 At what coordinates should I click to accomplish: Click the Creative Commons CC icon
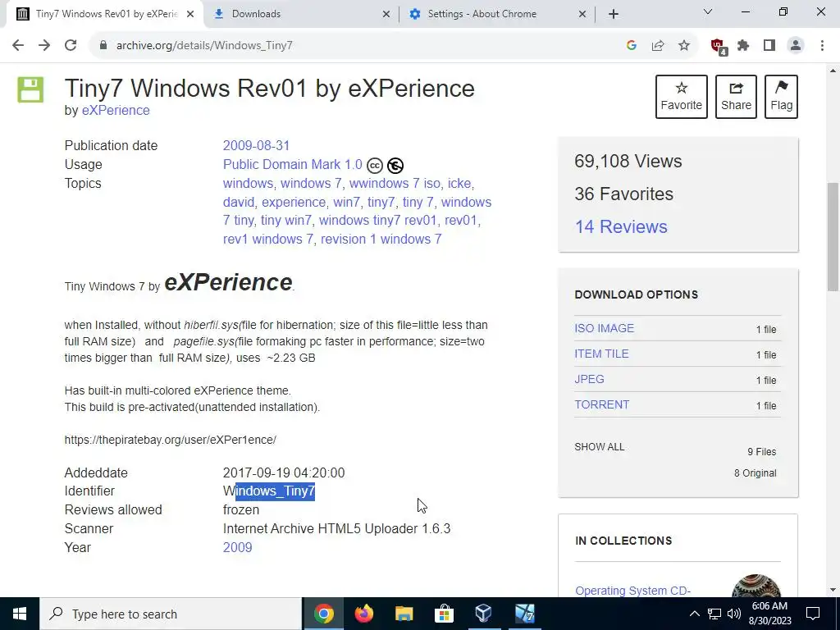375,166
